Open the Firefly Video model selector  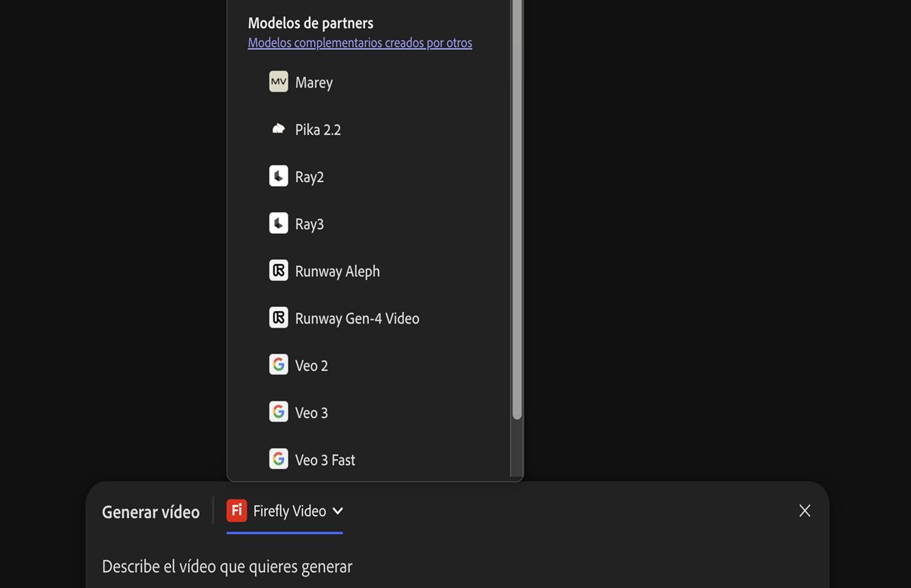coord(289,511)
